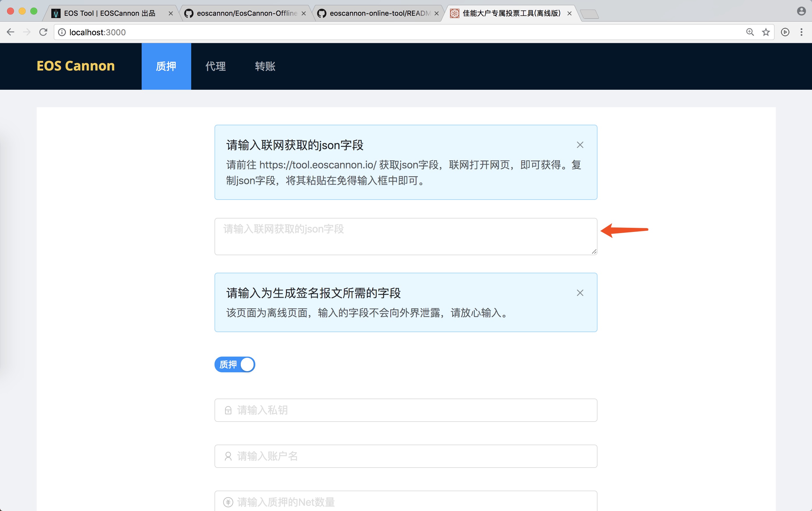This screenshot has width=812, height=511.
Task: Click the browser reload icon
Action: tap(43, 32)
